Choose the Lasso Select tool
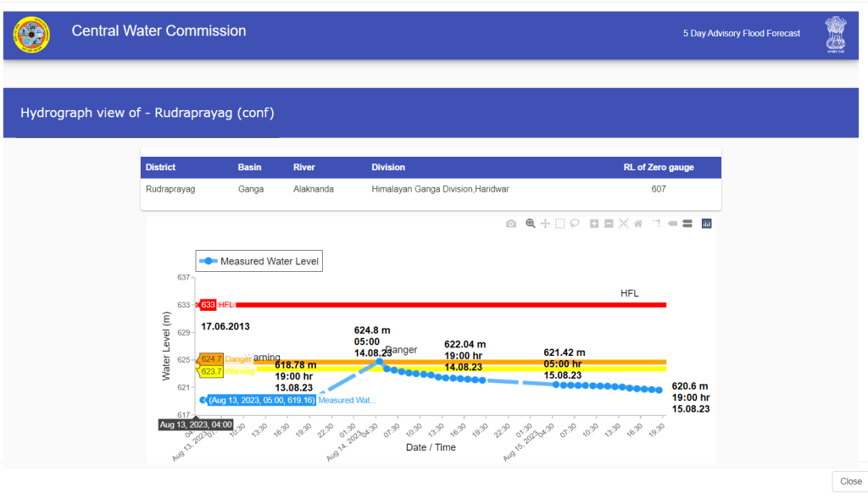 pos(574,224)
